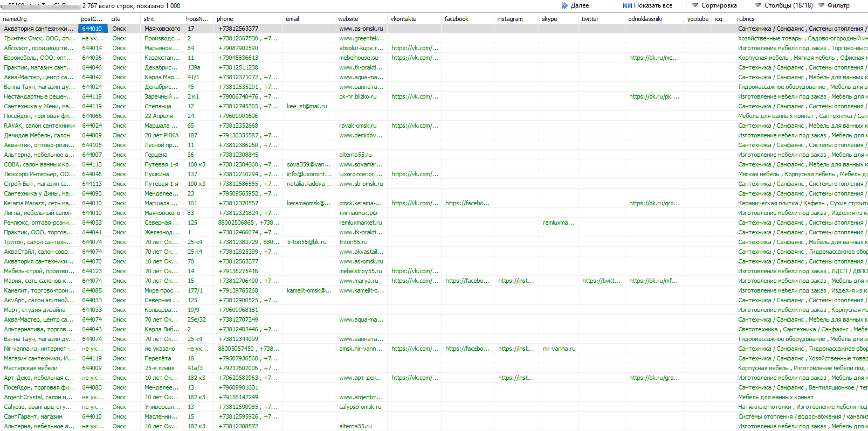Click the cite column header
868x431 pixels.
[125, 19]
